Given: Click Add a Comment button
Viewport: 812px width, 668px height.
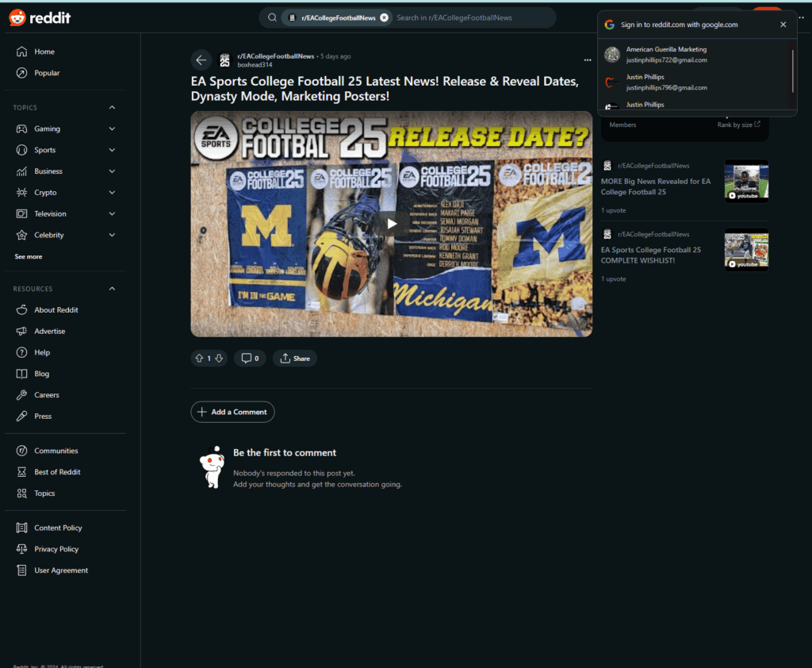Looking at the screenshot, I should click(232, 412).
